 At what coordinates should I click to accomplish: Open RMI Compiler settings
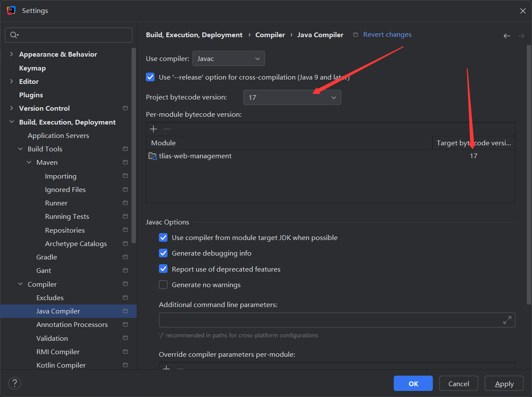click(58, 352)
